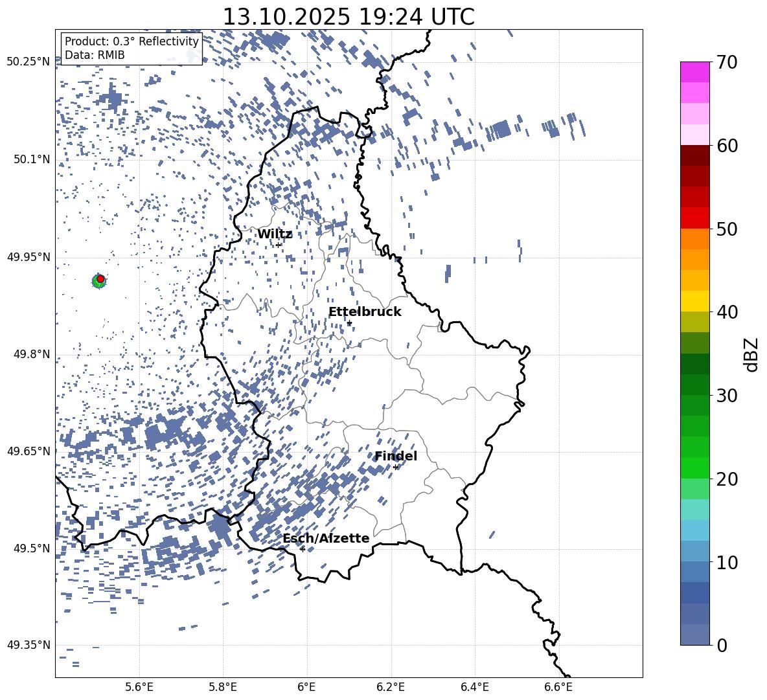
Task: Click the 49.8°N latitude tick label
Action: (32, 354)
